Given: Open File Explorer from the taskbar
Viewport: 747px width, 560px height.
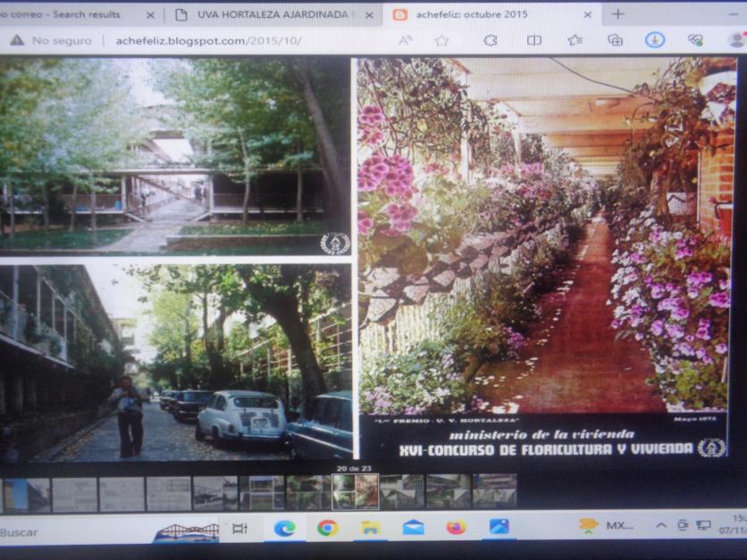Looking at the screenshot, I should 370,528.
